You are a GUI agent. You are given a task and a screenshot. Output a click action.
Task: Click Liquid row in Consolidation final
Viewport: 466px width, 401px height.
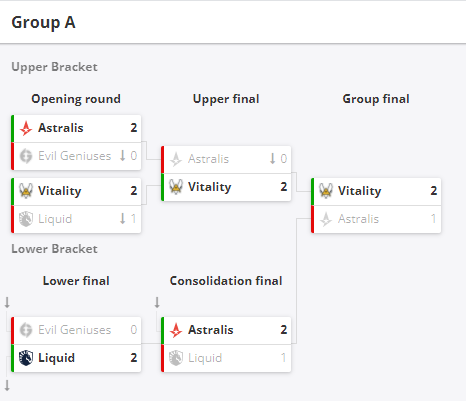pyautogui.click(x=226, y=358)
